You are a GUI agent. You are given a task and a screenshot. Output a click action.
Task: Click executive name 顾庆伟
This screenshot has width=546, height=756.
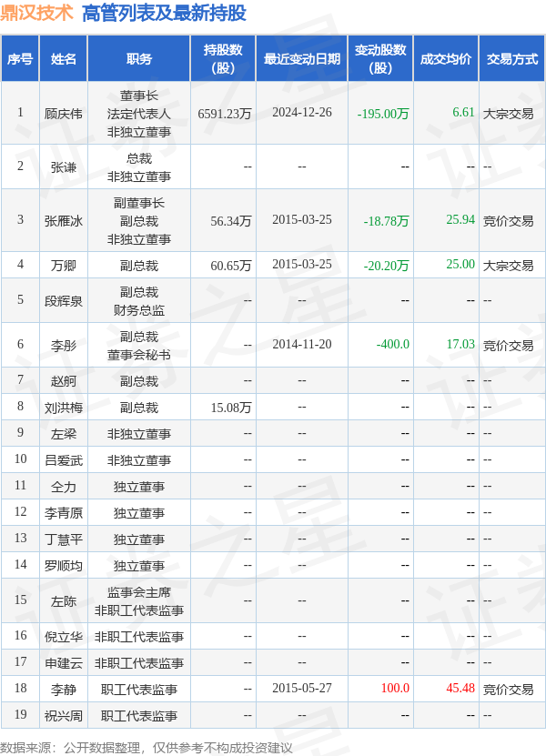coord(64,114)
